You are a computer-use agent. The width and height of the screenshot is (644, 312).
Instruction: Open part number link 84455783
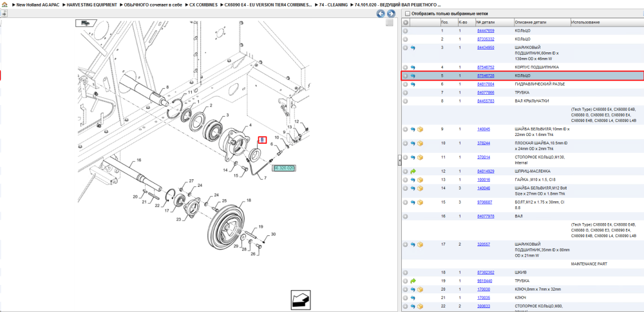coord(486,101)
